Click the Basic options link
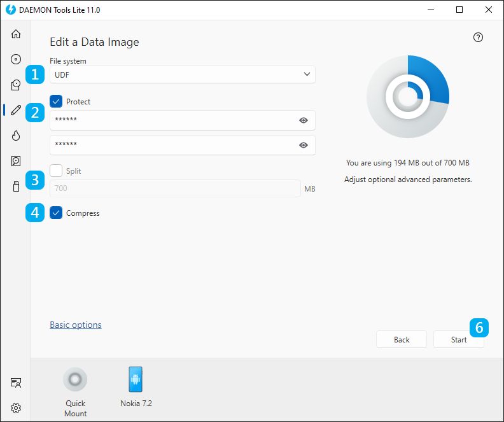Image resolution: width=504 pixels, height=422 pixels. pyautogui.click(x=76, y=325)
